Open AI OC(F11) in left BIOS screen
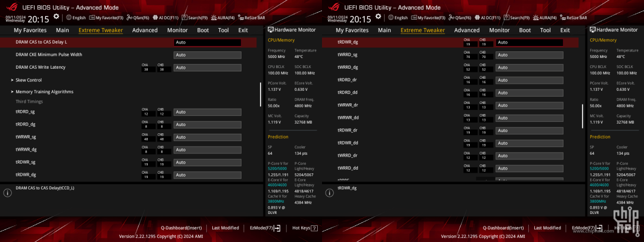The width and height of the screenshot is (644, 242). pyautogui.click(x=166, y=18)
